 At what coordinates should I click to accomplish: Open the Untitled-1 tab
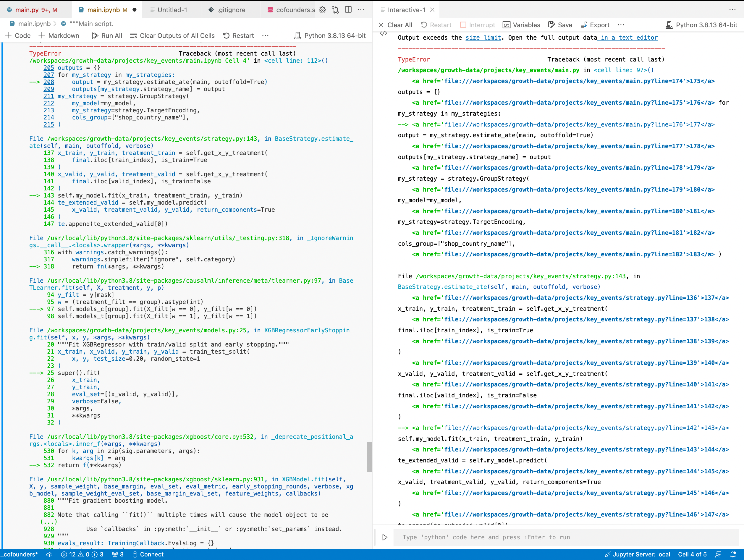pos(172,10)
